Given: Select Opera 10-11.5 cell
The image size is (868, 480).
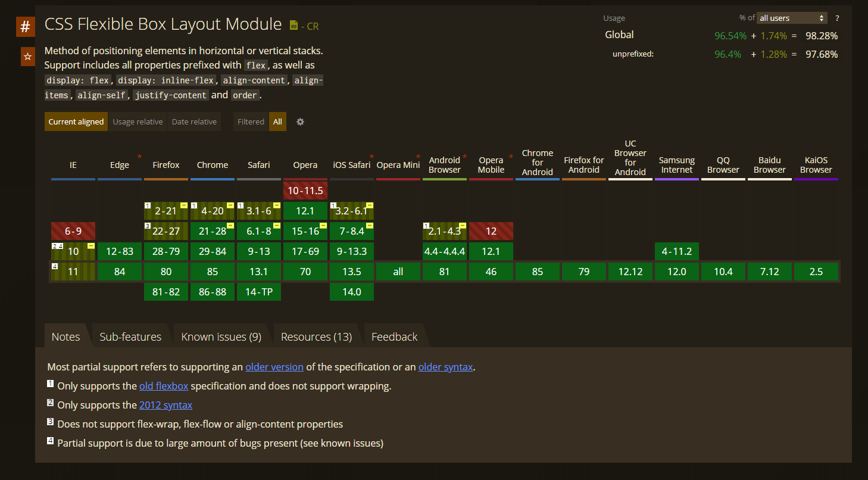Looking at the screenshot, I should 305,191.
